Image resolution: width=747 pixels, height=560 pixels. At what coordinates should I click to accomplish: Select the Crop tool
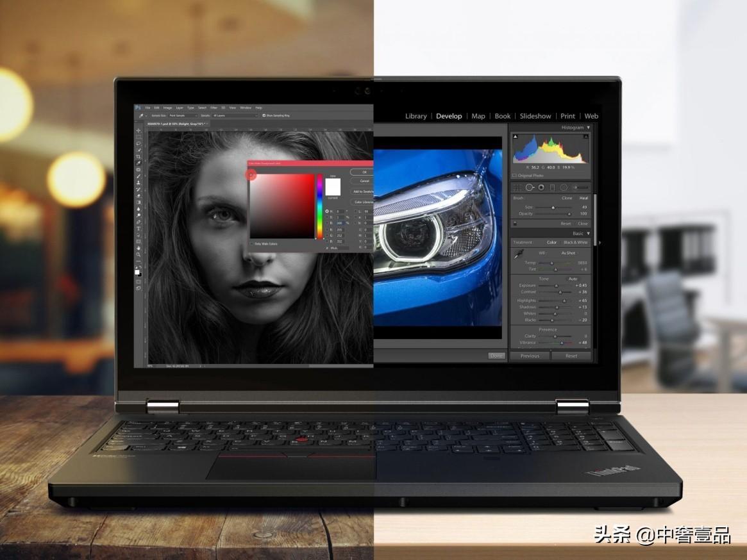click(139, 156)
